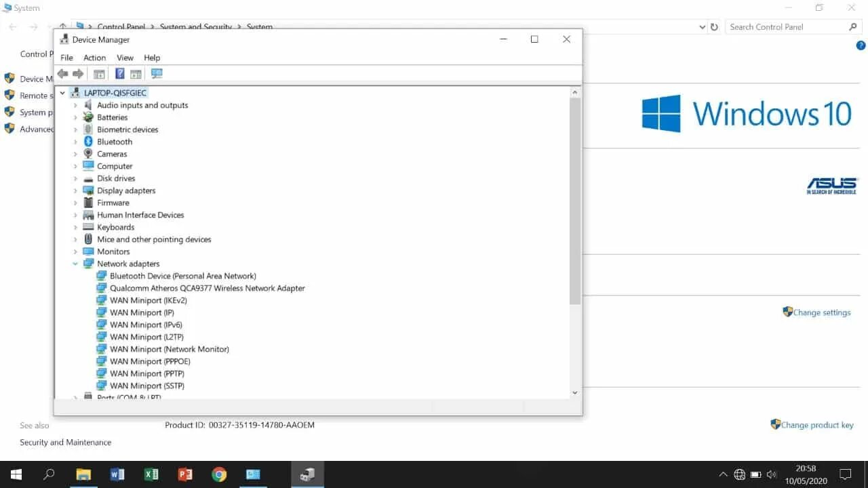This screenshot has height=488, width=868.
Task: Click the Biometric devices category icon
Action: [x=88, y=129]
